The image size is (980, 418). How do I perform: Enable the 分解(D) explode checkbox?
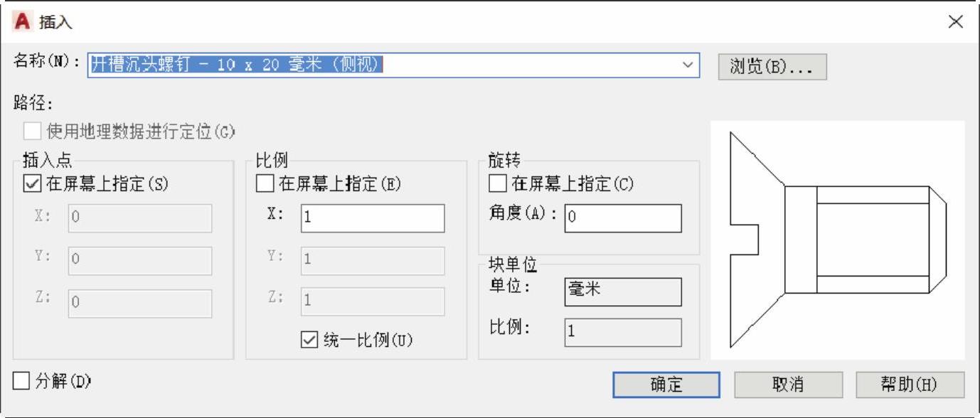(x=22, y=382)
